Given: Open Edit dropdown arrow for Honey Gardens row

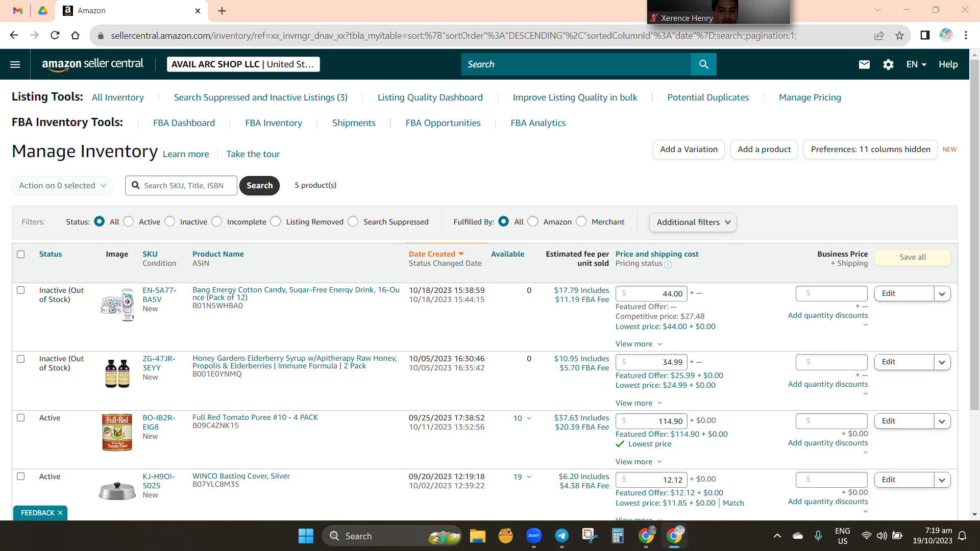Looking at the screenshot, I should click(x=942, y=362).
